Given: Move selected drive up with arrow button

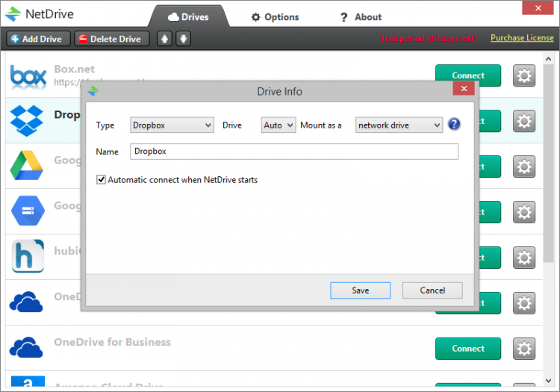Looking at the screenshot, I should (164, 39).
